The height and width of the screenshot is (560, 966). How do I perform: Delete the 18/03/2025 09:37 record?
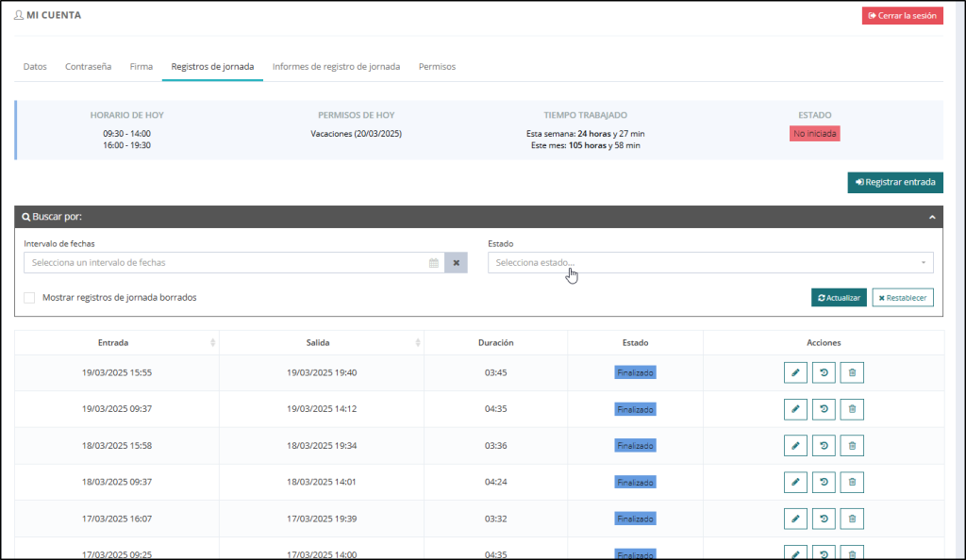coord(852,482)
